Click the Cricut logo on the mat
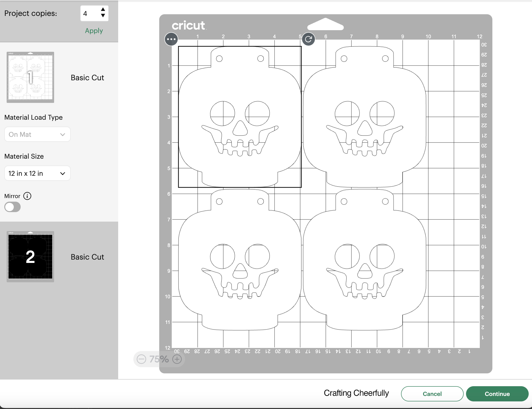 [x=188, y=26]
